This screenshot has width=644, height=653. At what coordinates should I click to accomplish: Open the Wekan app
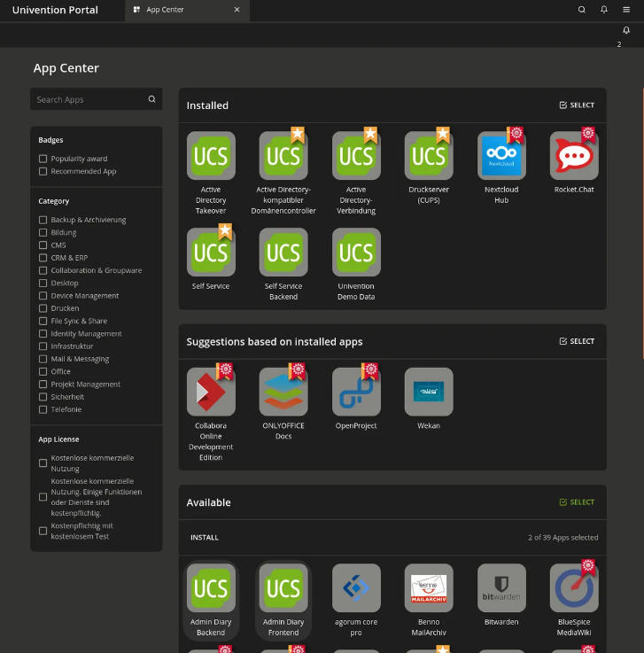tap(429, 392)
